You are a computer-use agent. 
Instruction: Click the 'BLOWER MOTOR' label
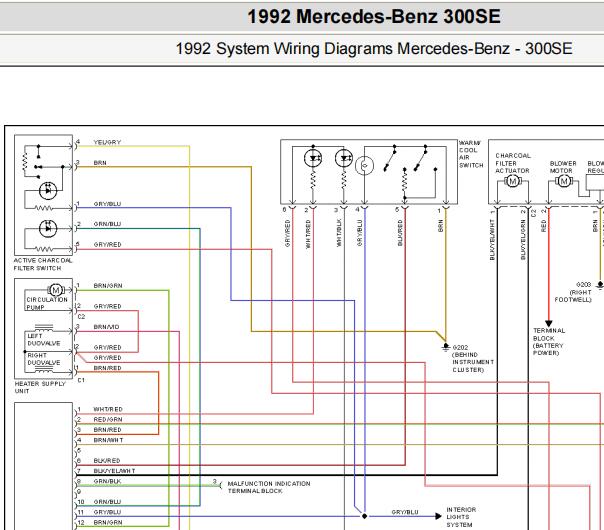tap(563, 167)
